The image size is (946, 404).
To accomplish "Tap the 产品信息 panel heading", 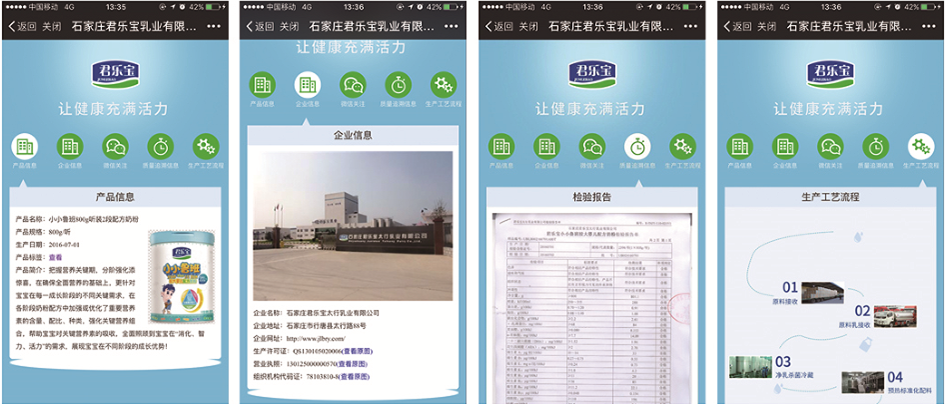I will [115, 197].
